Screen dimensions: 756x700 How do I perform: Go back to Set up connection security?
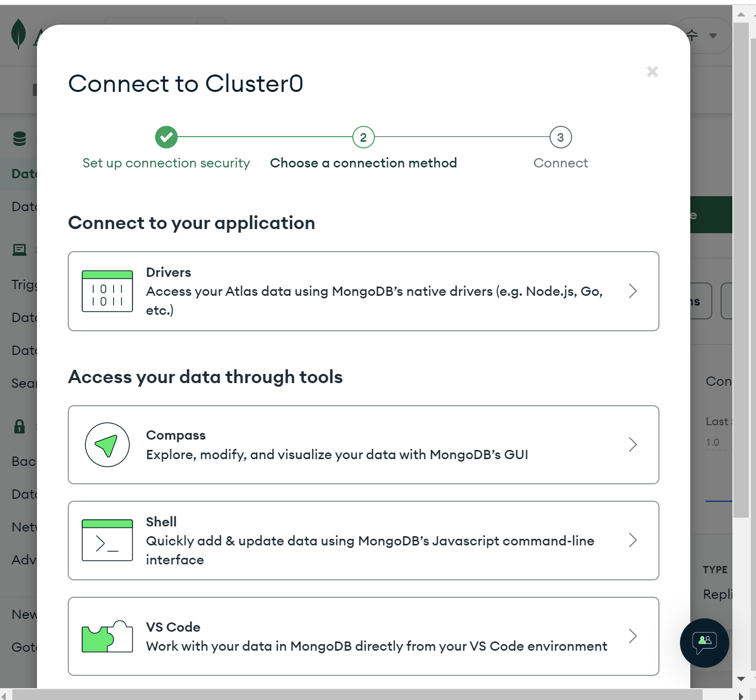tap(166, 163)
